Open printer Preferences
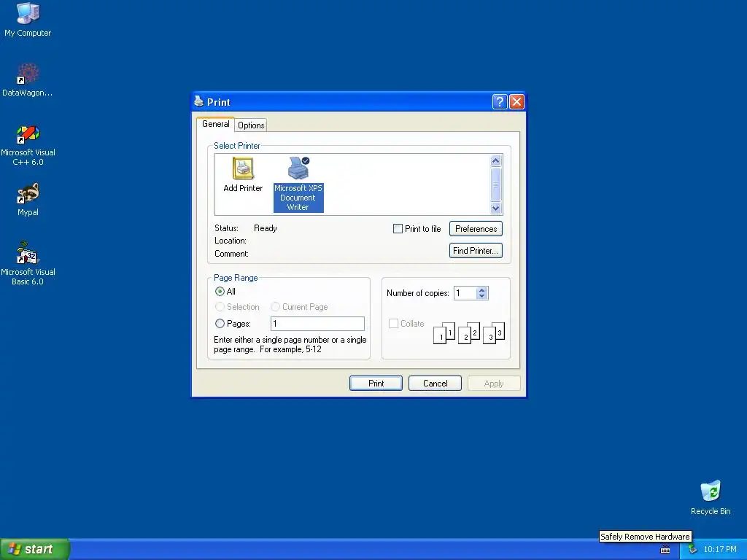Image resolution: width=747 pixels, height=560 pixels. (x=476, y=229)
